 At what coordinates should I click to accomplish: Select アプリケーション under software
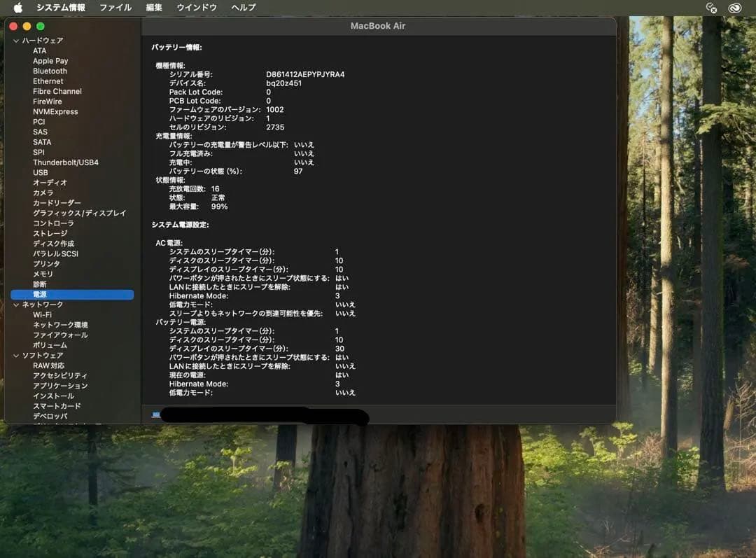click(60, 386)
